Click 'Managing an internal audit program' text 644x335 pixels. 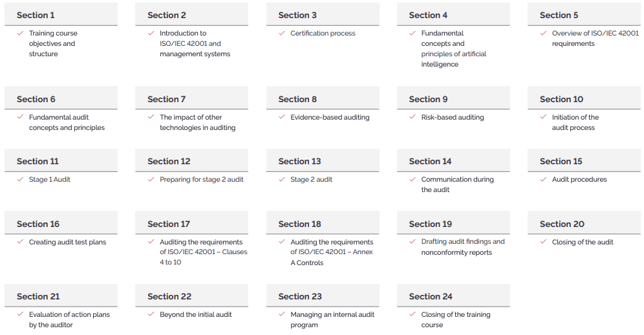click(x=332, y=319)
